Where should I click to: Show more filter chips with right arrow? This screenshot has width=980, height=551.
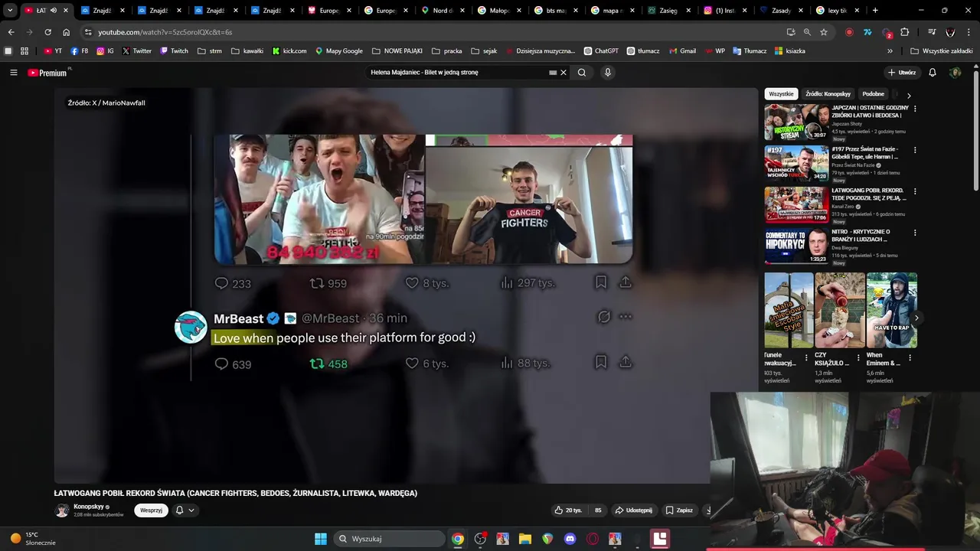click(909, 95)
